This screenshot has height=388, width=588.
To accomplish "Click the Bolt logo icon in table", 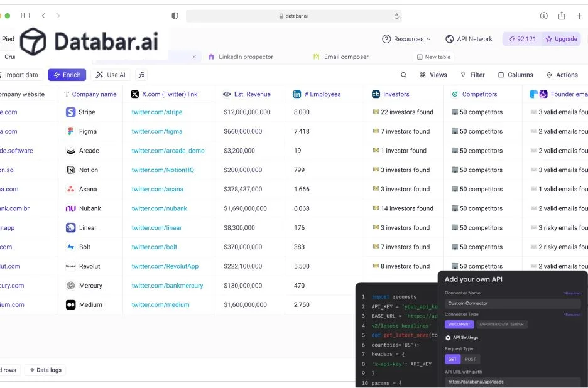I will [x=70, y=247].
